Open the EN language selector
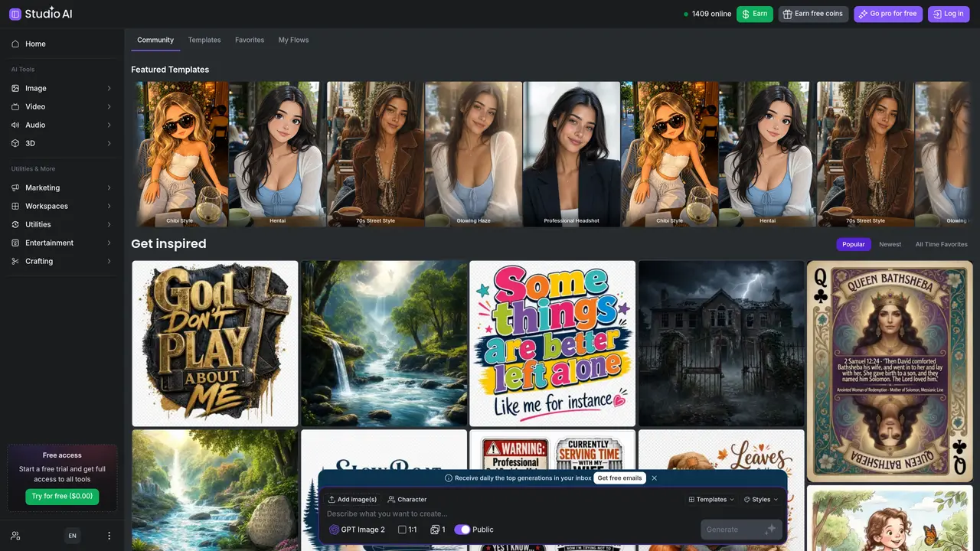This screenshot has height=551, width=980. (x=72, y=536)
